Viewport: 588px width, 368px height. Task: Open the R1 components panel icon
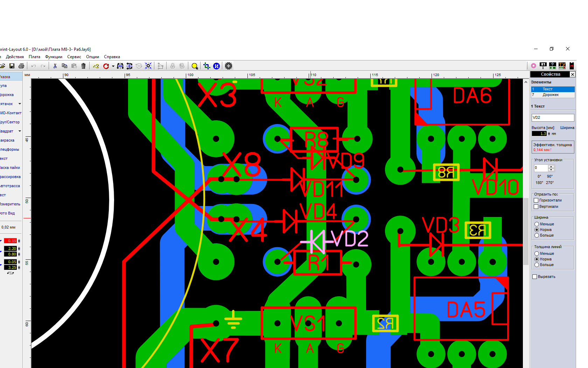click(543, 66)
